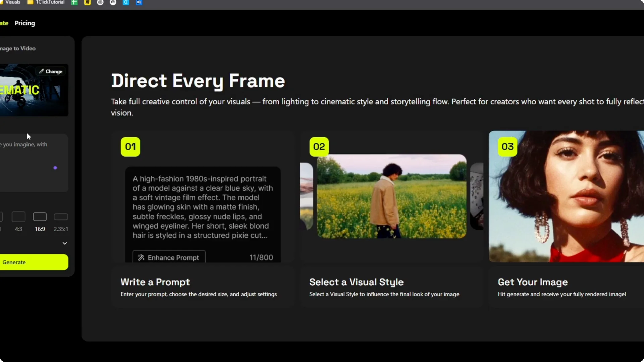Open the blue IQ app from the taskbar

pos(139,2)
